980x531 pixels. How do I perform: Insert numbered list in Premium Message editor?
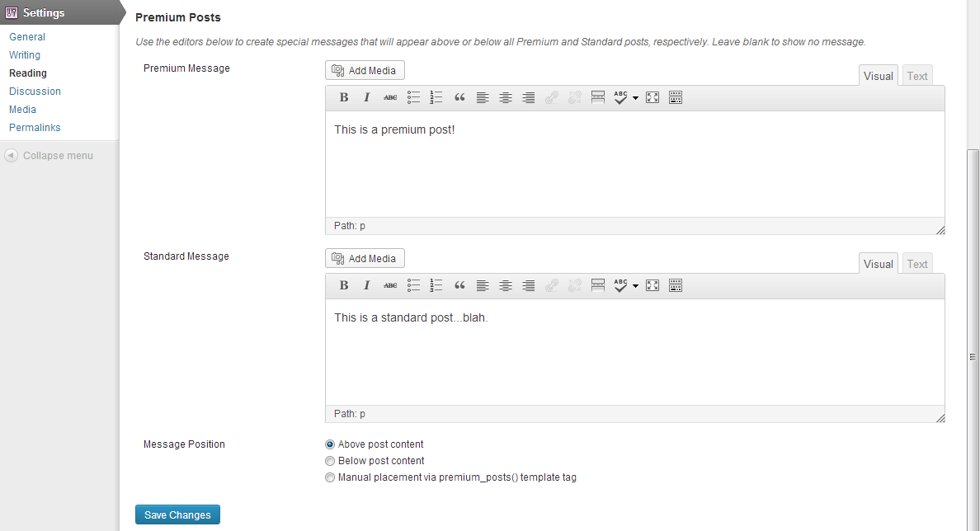[x=436, y=97]
